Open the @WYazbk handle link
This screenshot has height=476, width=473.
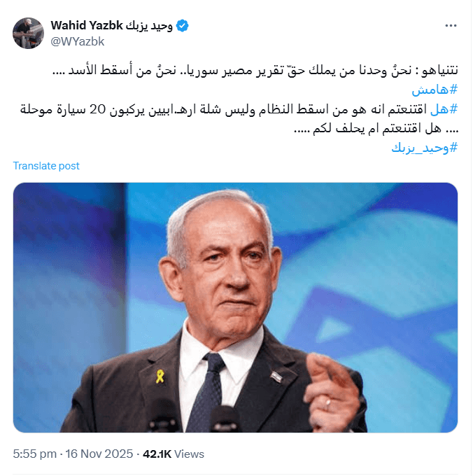click(78, 41)
